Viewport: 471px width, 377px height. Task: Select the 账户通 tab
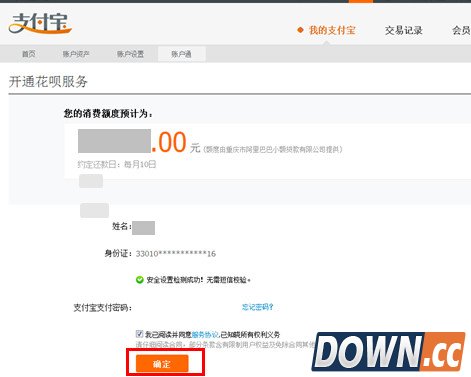[x=181, y=54]
